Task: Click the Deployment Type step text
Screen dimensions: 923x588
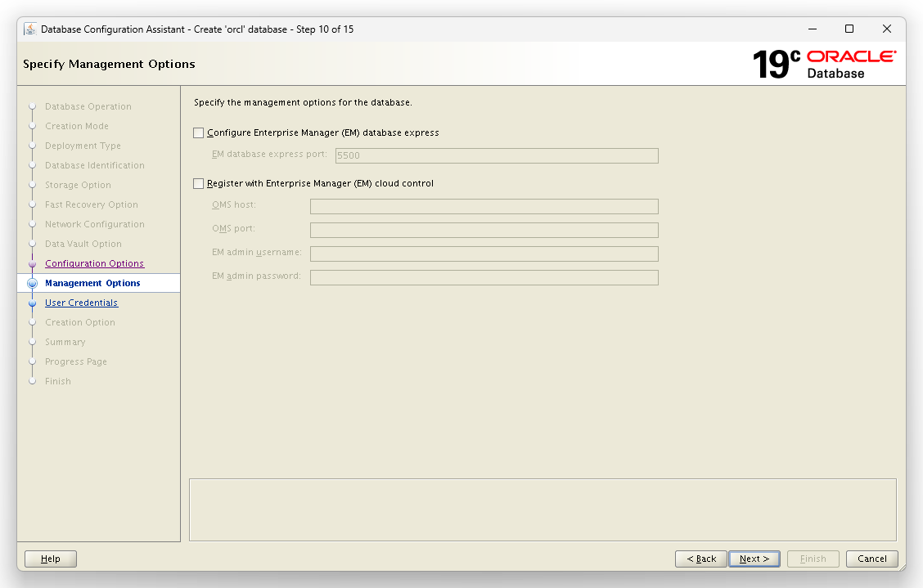Action: (x=83, y=146)
